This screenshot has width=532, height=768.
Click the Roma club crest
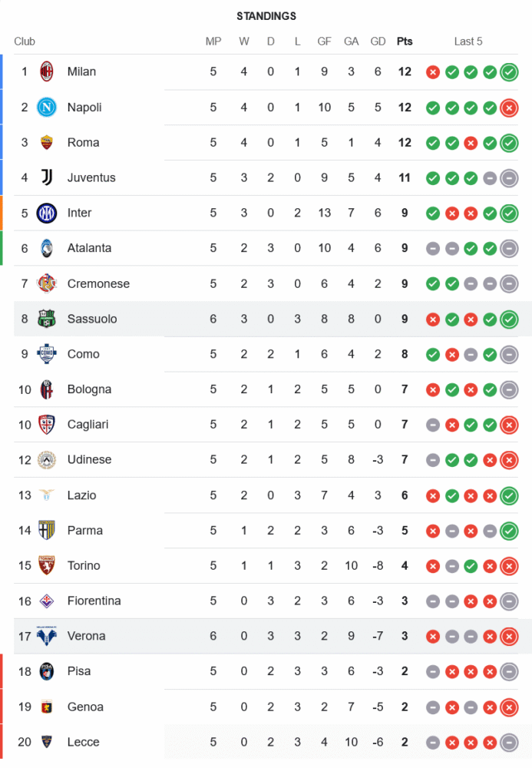tap(47, 142)
